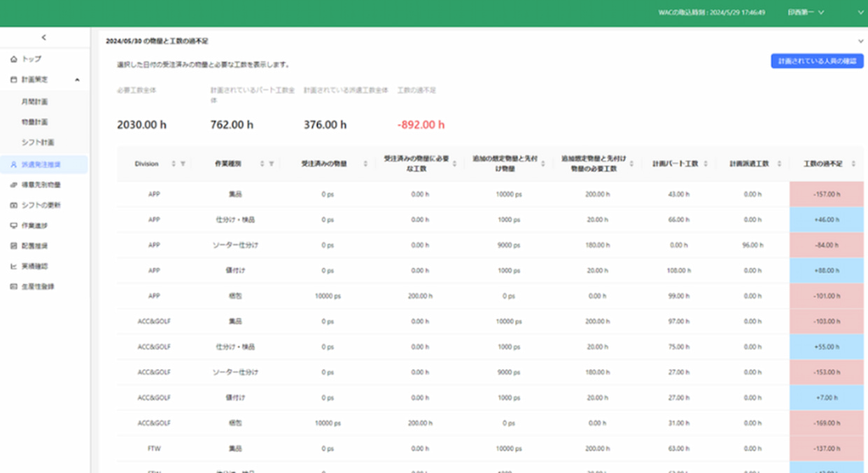Image resolution: width=868 pixels, height=473 pixels.
Task: Click the +88.00 h cell
Action: click(827, 271)
